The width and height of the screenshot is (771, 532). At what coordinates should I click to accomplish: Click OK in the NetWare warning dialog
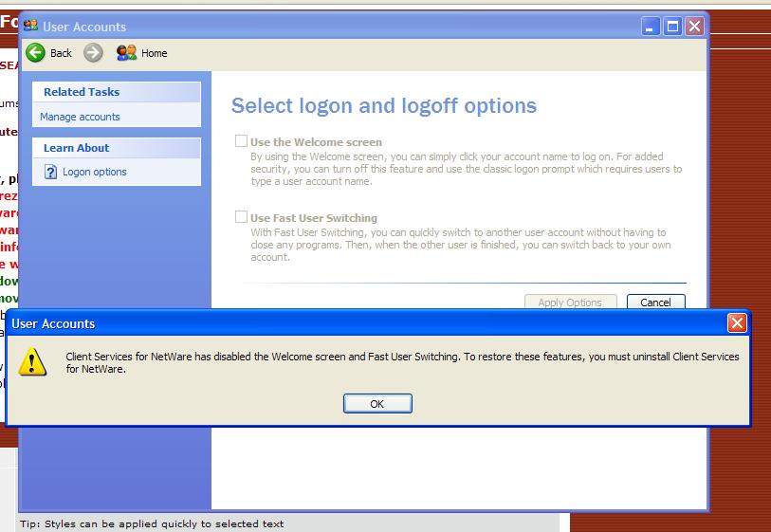377,404
